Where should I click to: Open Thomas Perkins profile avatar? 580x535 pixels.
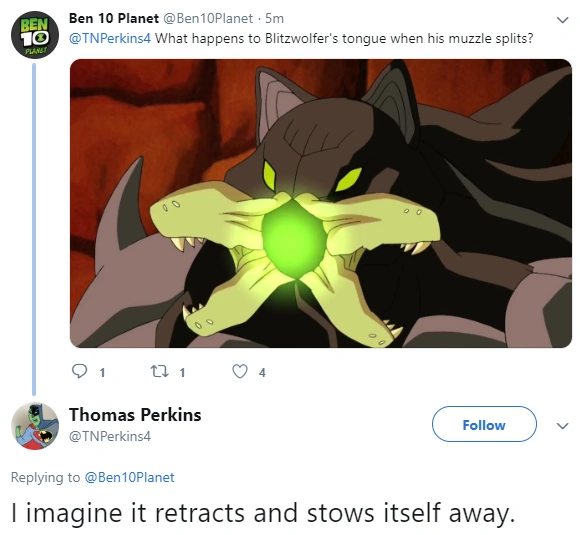tap(35, 426)
